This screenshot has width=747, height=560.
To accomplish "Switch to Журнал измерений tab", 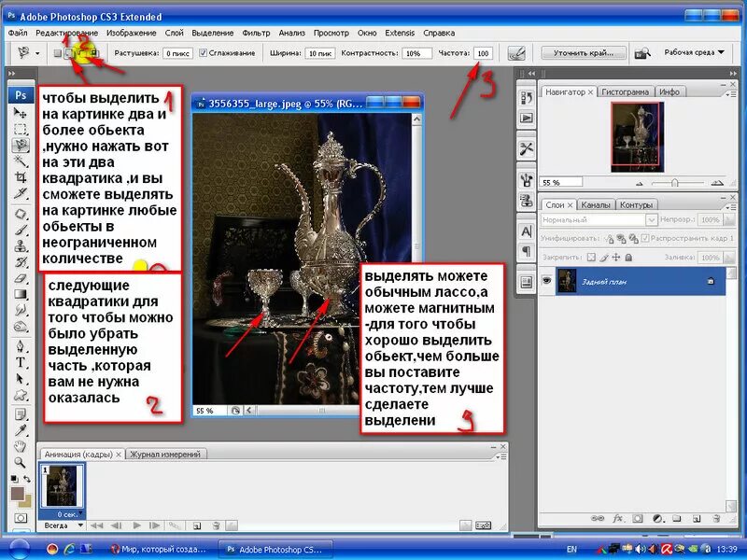I will click(x=165, y=455).
